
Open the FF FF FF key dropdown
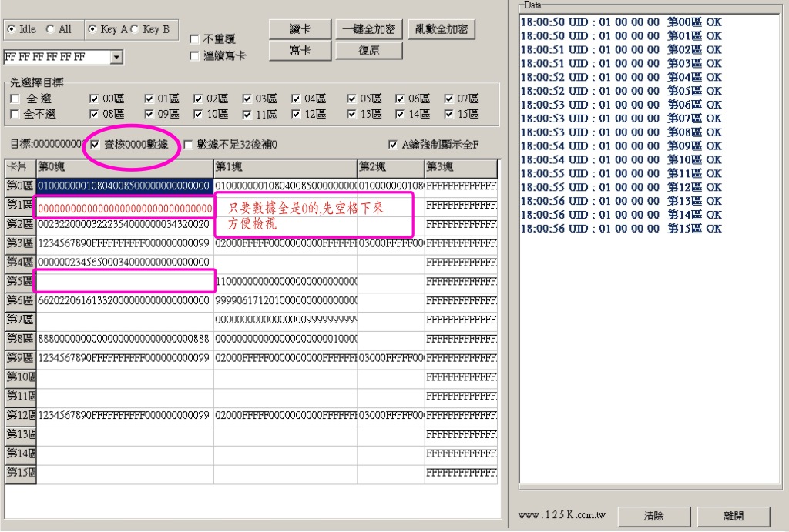[116, 57]
